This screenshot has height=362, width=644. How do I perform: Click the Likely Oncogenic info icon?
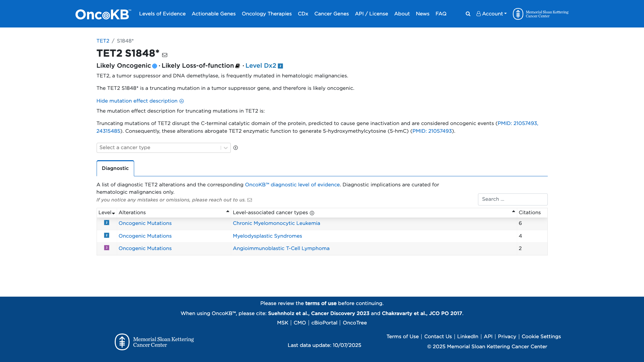click(x=155, y=66)
